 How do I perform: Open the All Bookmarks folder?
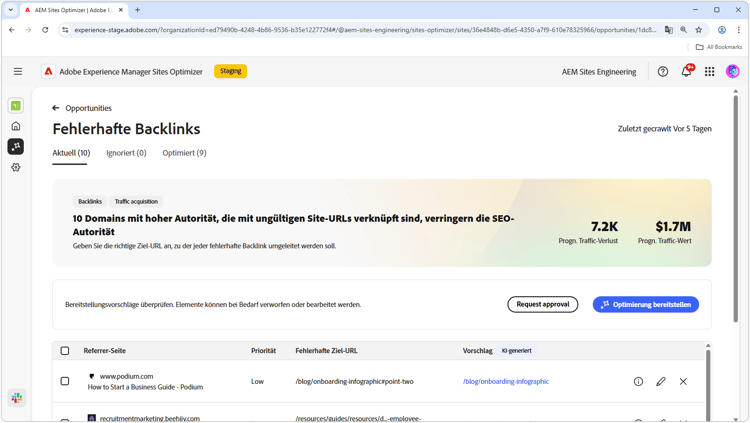tap(719, 47)
